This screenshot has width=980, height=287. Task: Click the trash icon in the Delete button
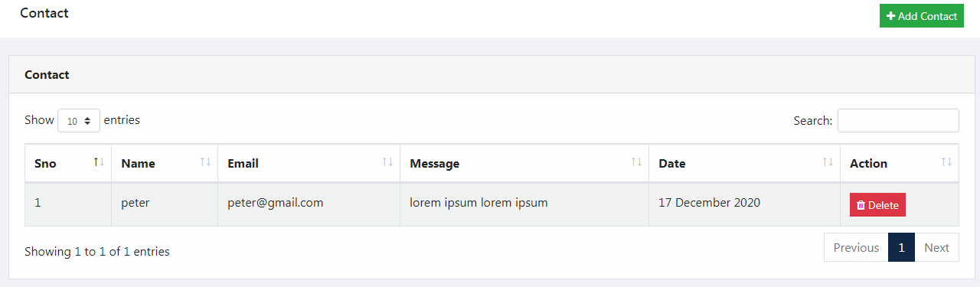861,205
